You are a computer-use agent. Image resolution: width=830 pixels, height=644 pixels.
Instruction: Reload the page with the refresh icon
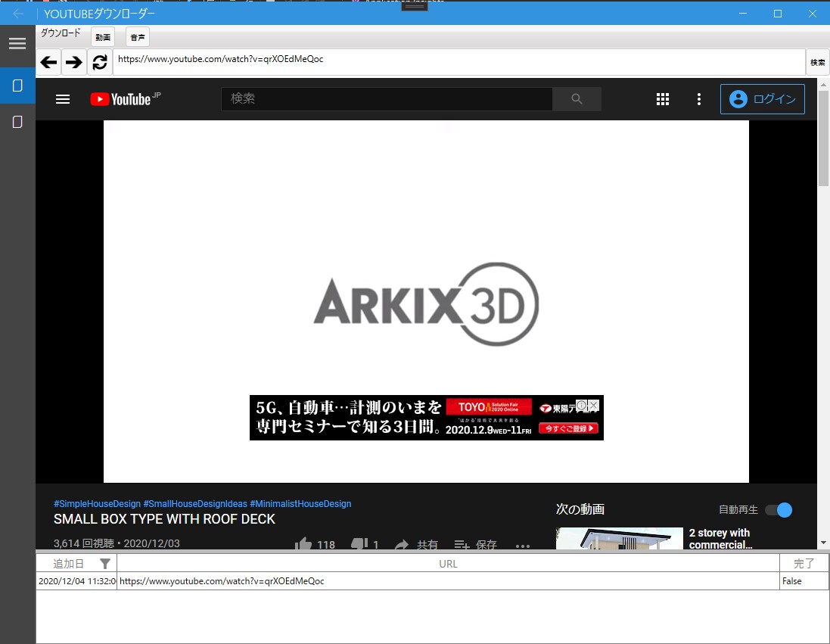(x=100, y=63)
